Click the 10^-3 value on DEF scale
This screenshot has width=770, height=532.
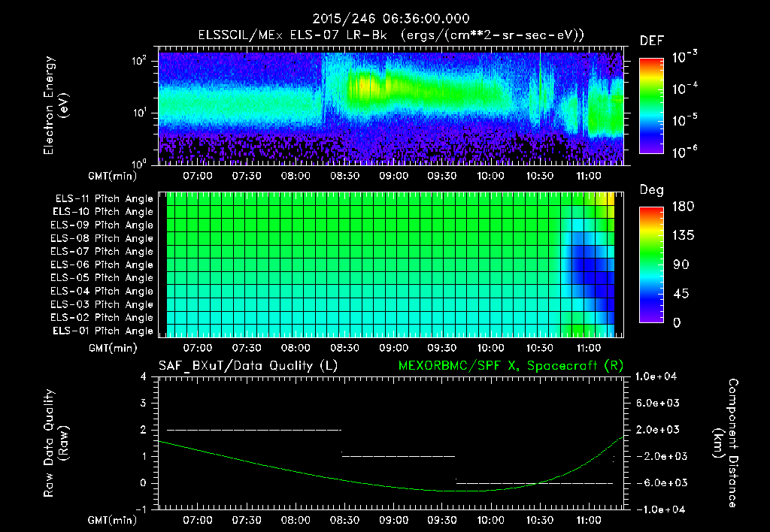point(684,57)
